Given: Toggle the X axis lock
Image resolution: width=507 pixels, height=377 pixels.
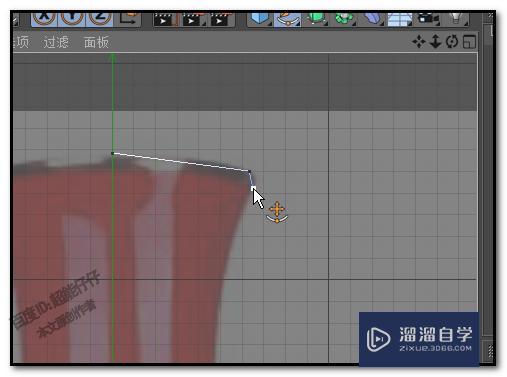Looking at the screenshot, I should coord(44,19).
